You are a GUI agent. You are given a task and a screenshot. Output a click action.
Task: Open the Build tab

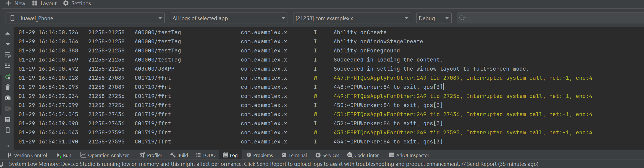pyautogui.click(x=179, y=155)
